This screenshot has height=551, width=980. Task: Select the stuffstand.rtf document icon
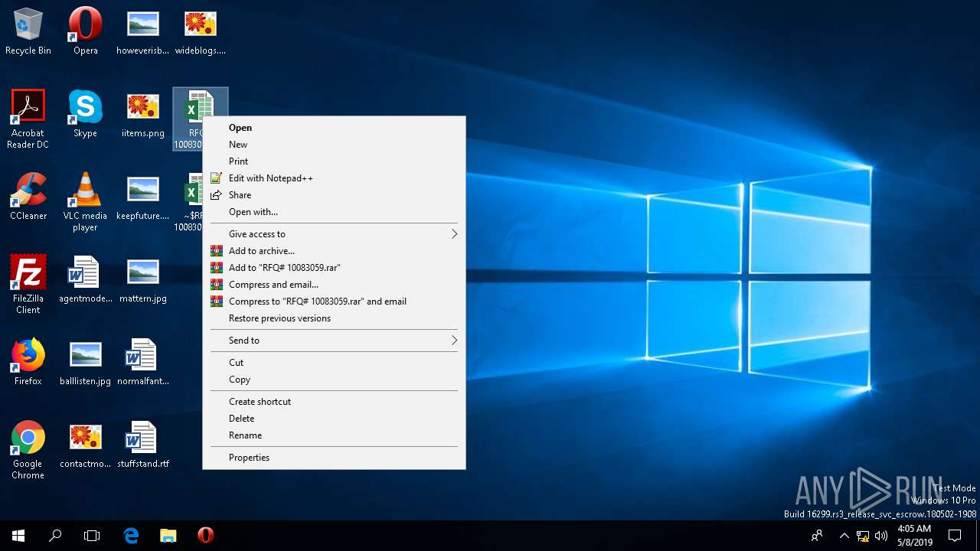(x=142, y=445)
